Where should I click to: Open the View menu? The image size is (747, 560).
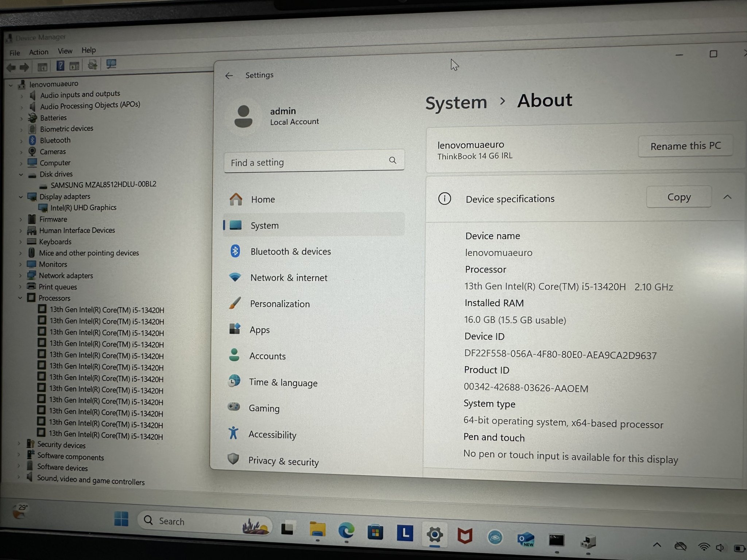coord(65,51)
